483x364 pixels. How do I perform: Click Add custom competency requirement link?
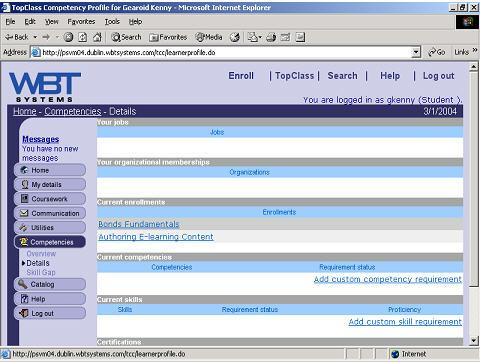(388, 279)
